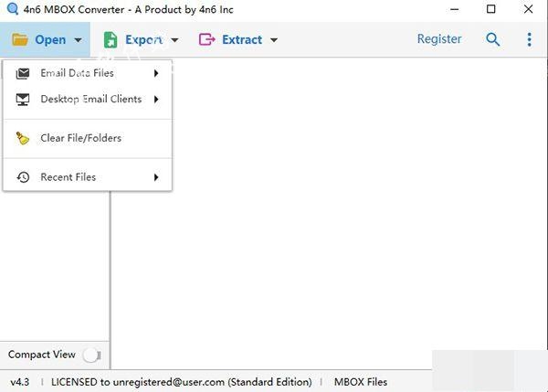Click the Email Data Files envelope icon
The width and height of the screenshot is (548, 392).
click(x=23, y=73)
